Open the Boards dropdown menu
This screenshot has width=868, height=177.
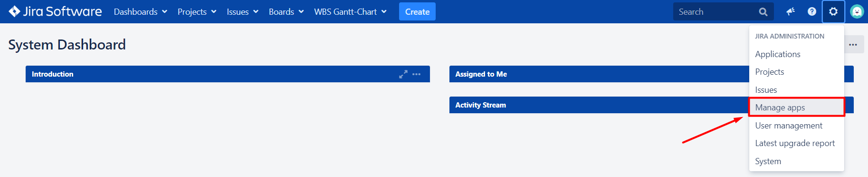point(286,12)
